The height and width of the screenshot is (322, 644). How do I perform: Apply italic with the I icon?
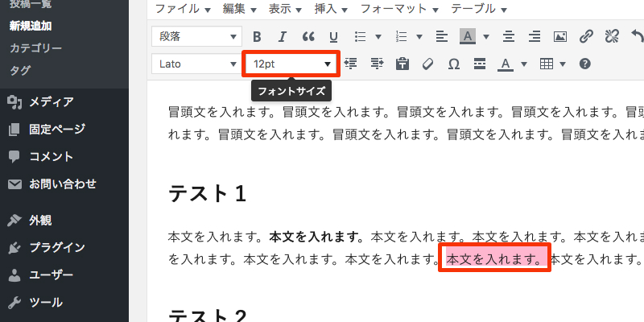[283, 37]
